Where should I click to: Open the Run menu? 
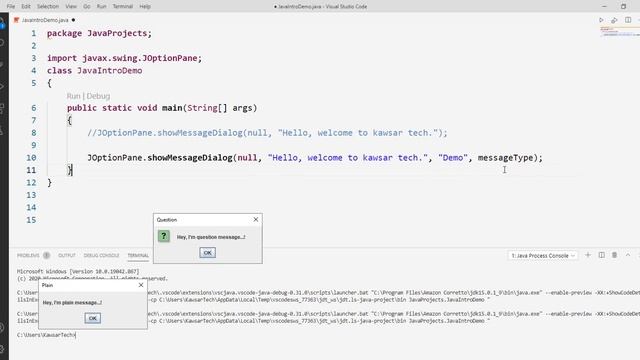pyautogui.click(x=102, y=7)
